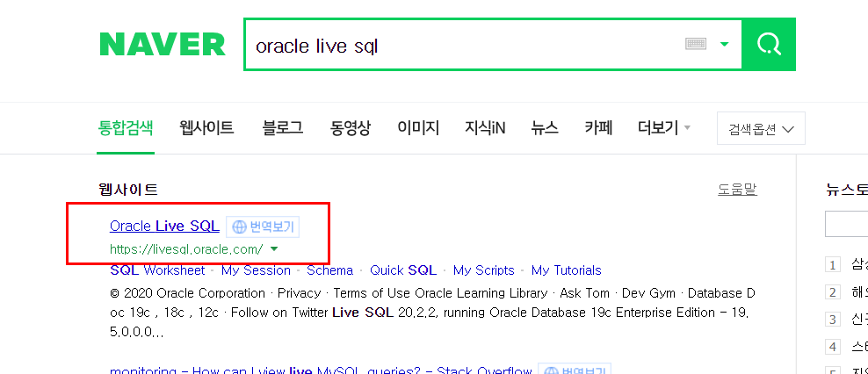This screenshot has width=868, height=374.
Task: Select the 통합검색 tab
Action: (x=125, y=128)
